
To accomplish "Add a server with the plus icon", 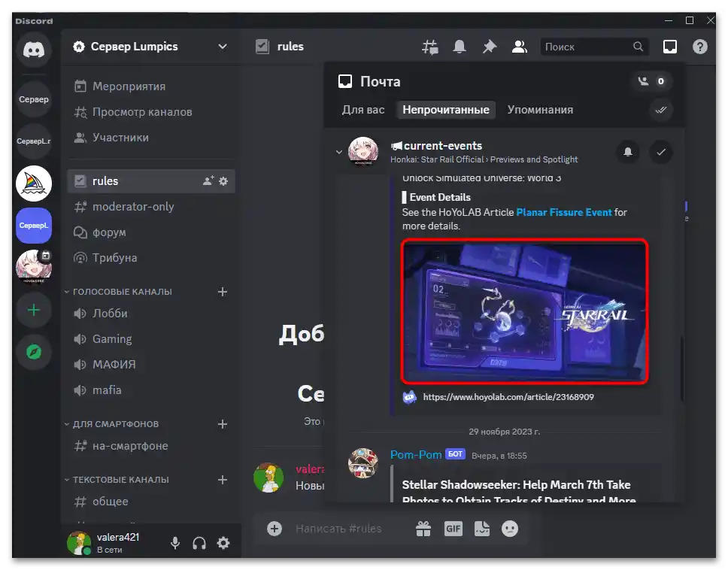I will pos(34,310).
